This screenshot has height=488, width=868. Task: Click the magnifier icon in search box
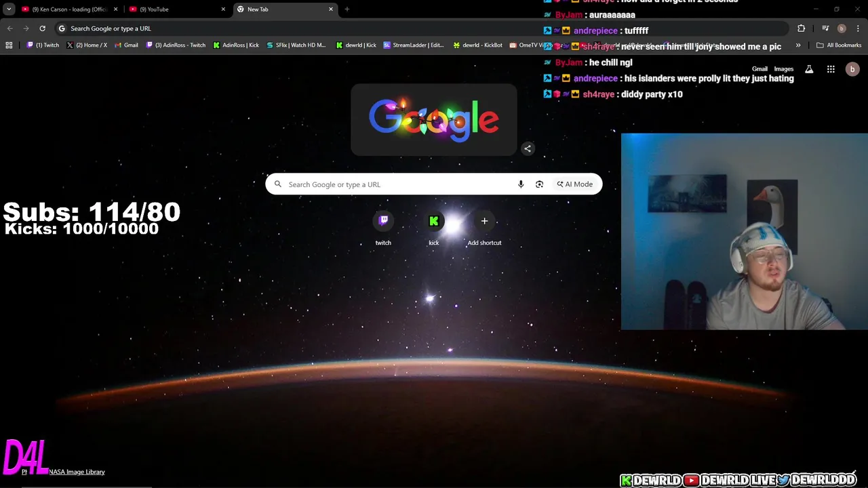[278, 184]
